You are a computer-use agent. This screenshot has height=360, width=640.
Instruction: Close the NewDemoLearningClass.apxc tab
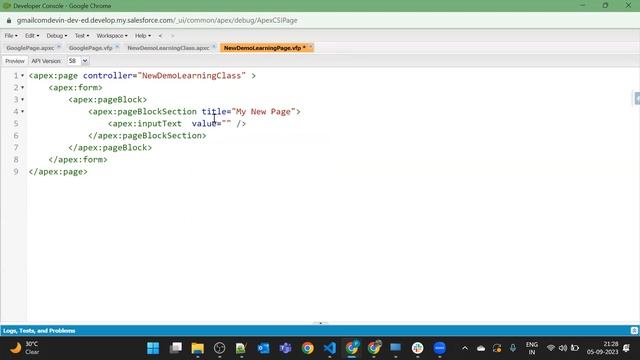(x=214, y=47)
